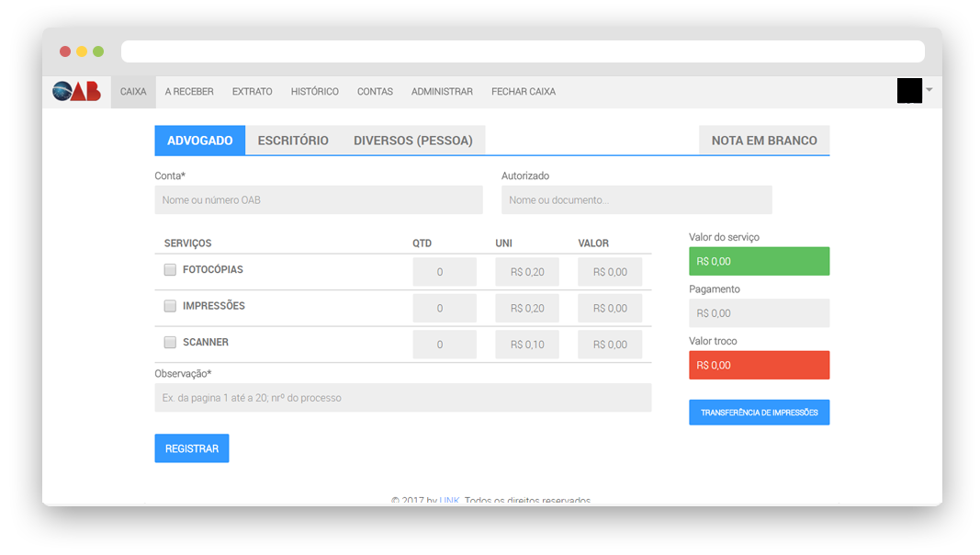Toggle the Impressões checkbox
The image size is (980, 555).
click(170, 306)
